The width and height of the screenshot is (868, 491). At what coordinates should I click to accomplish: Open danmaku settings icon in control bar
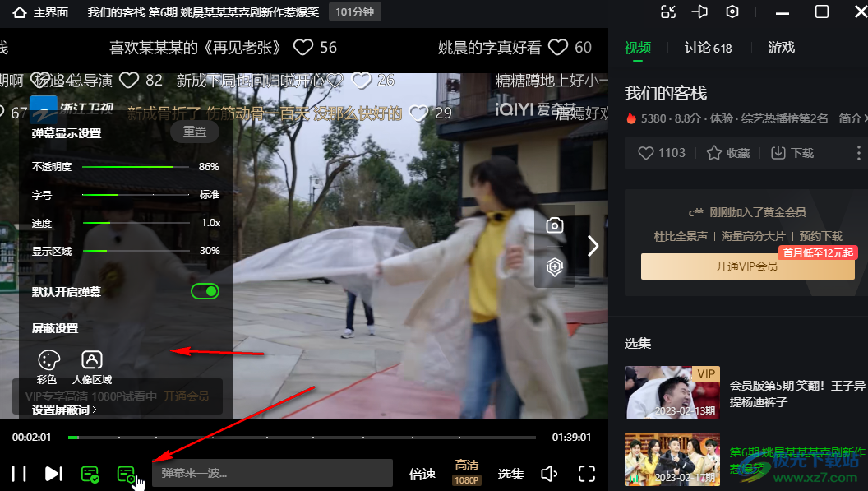(x=127, y=474)
